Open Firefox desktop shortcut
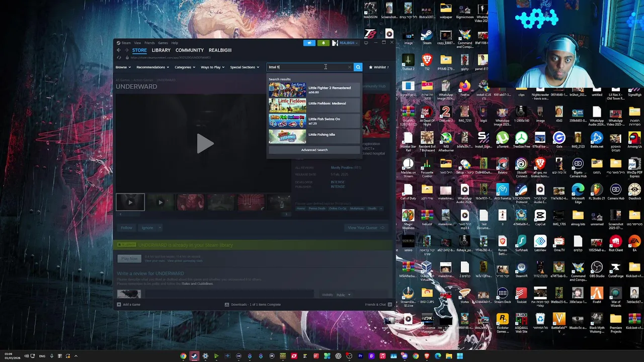Viewport: 644px width, 362px height. tap(465, 87)
